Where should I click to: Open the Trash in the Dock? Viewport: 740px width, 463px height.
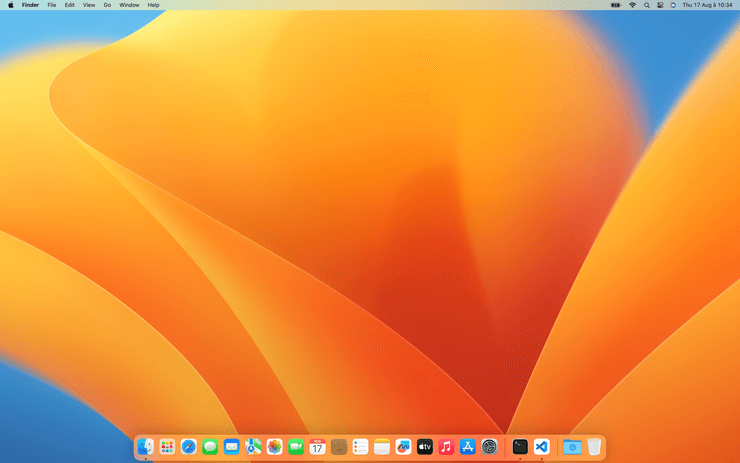pos(594,446)
